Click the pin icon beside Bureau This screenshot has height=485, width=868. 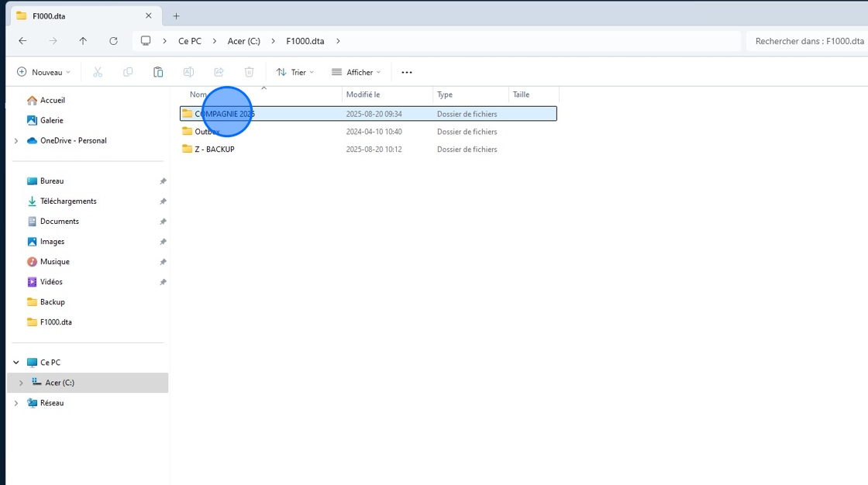click(x=163, y=181)
